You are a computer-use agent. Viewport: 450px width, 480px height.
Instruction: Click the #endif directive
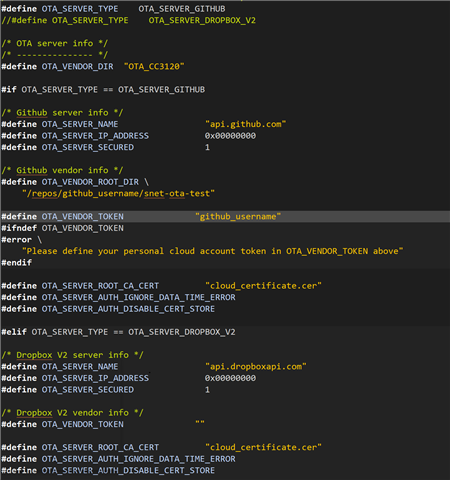[x=17, y=263]
